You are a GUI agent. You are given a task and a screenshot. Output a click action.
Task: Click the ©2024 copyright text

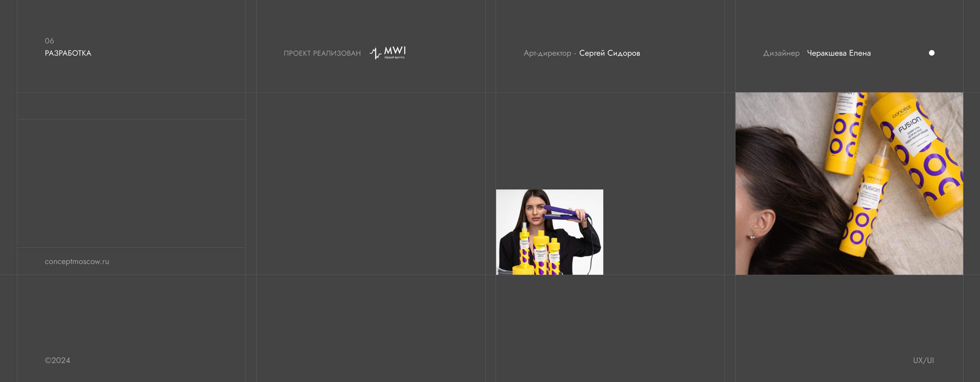58,360
